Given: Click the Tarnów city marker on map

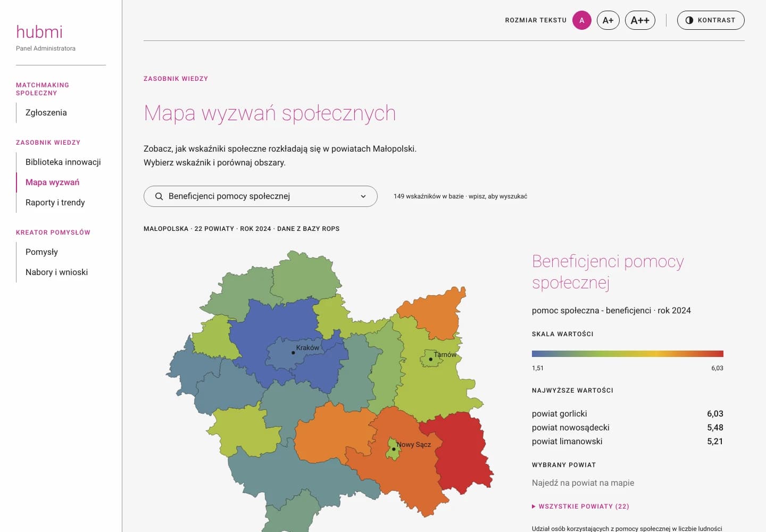Looking at the screenshot, I should (x=430, y=359).
